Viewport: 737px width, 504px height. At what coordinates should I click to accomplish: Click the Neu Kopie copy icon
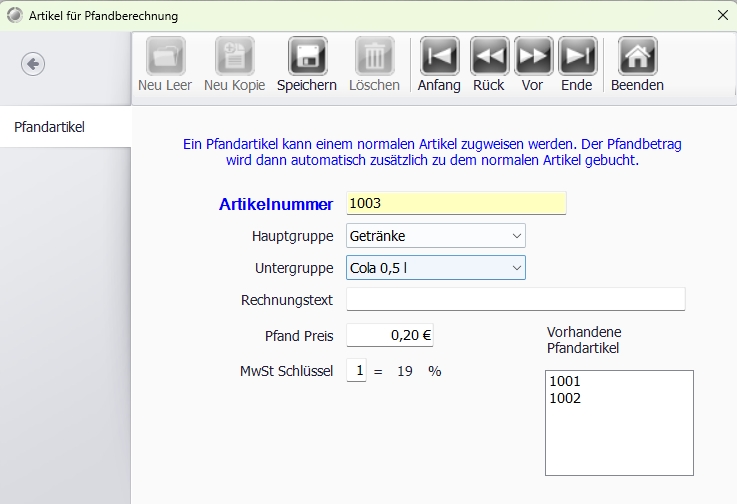[x=234, y=56]
